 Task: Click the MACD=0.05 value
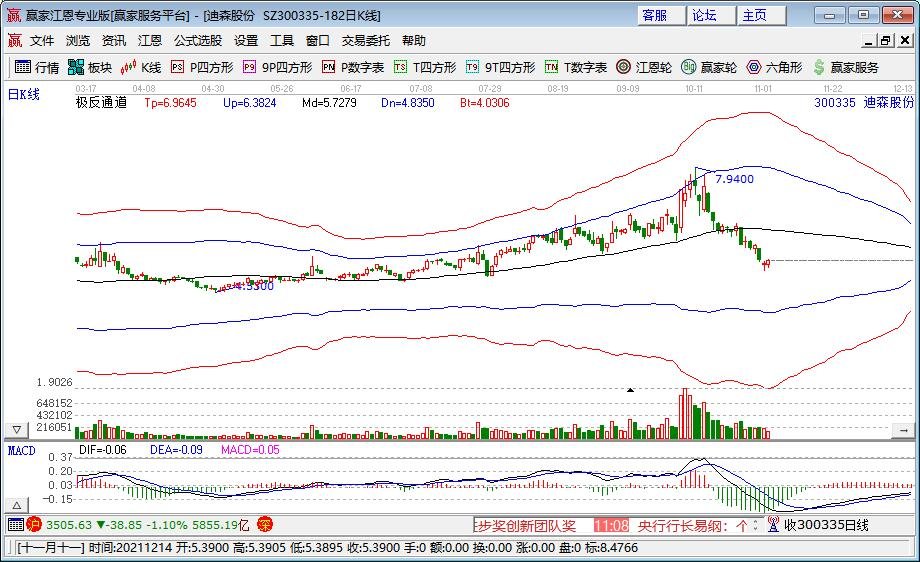tap(251, 450)
